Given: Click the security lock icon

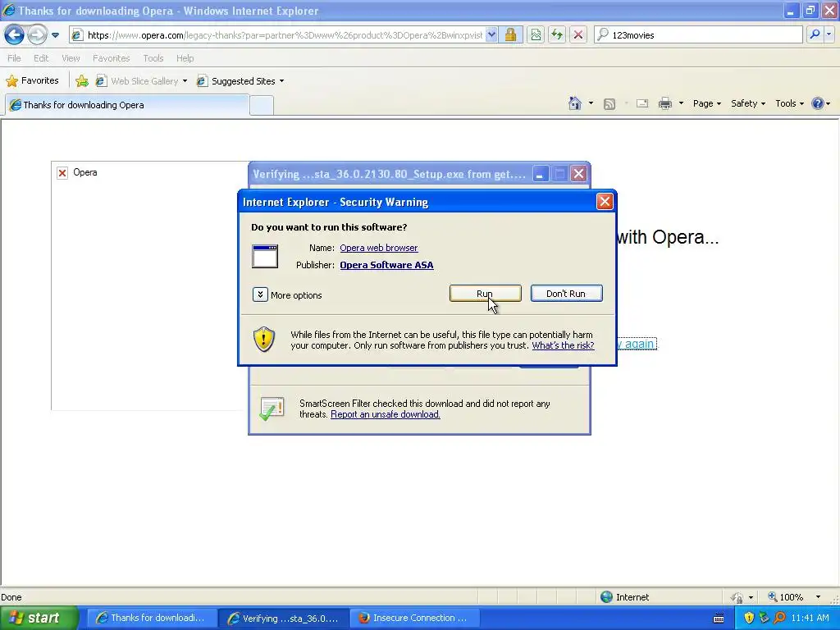Looking at the screenshot, I should click(510, 35).
